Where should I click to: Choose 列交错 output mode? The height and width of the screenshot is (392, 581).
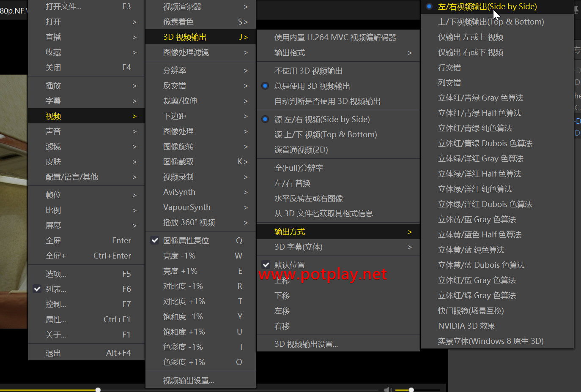tap(497, 83)
